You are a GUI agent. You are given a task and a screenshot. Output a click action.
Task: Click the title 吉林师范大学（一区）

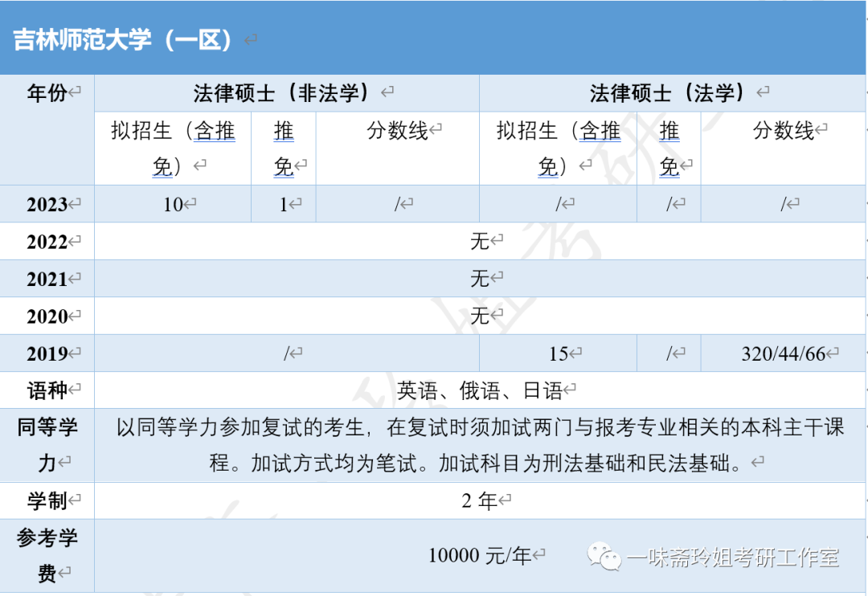pyautogui.click(x=122, y=40)
